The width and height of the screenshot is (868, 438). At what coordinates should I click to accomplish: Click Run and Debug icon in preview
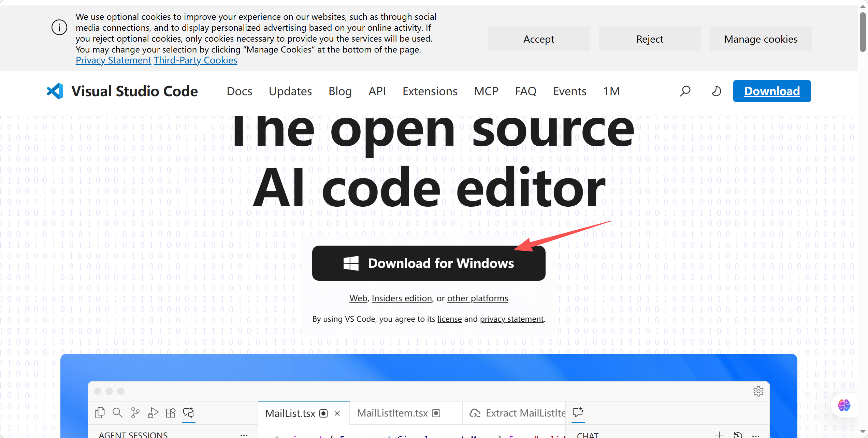pyautogui.click(x=153, y=413)
